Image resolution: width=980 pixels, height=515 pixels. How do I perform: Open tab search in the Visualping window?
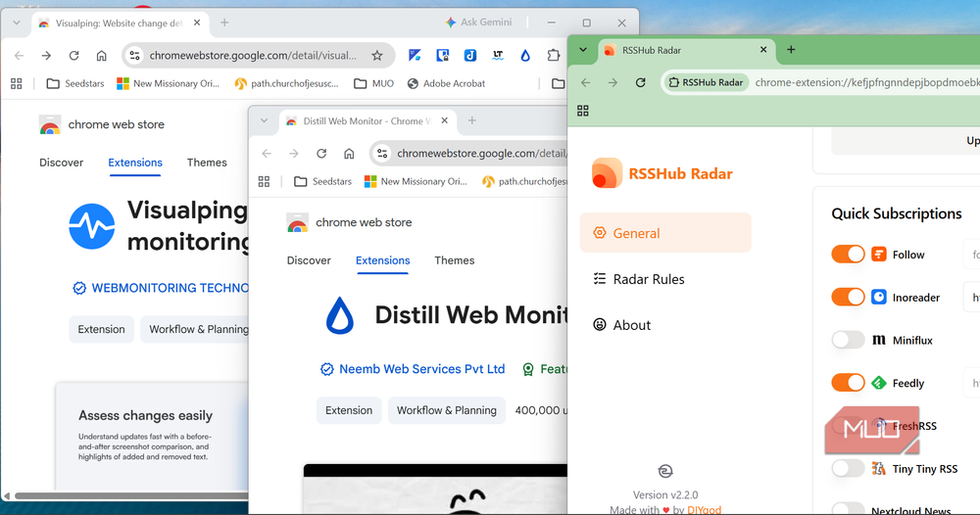coord(17,23)
